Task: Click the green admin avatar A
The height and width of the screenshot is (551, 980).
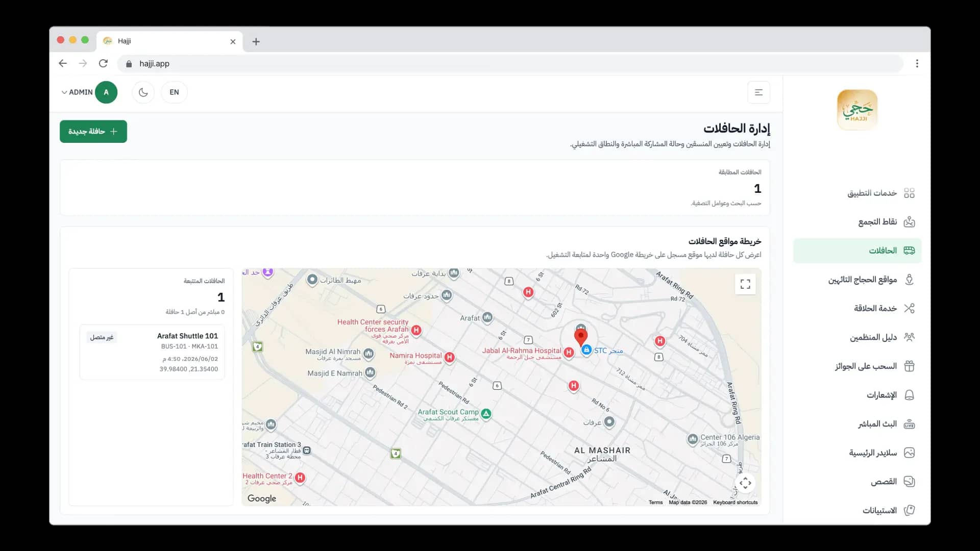Action: pos(106,92)
